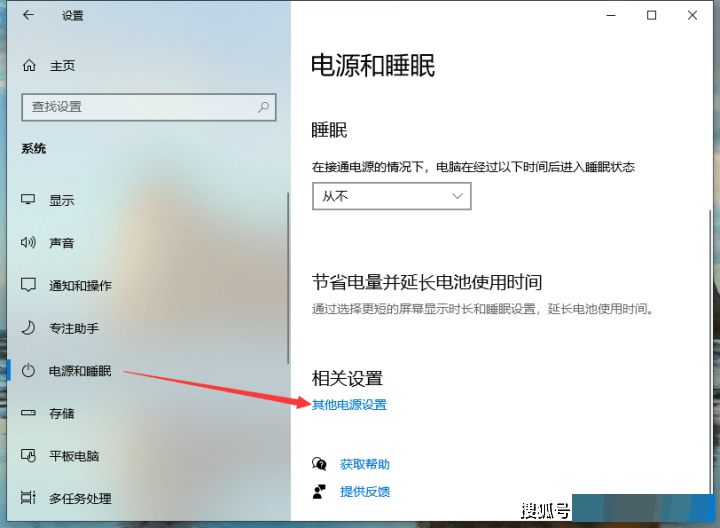
Task: Click the 节省电量并延长电池使用时间 heading
Action: [427, 282]
